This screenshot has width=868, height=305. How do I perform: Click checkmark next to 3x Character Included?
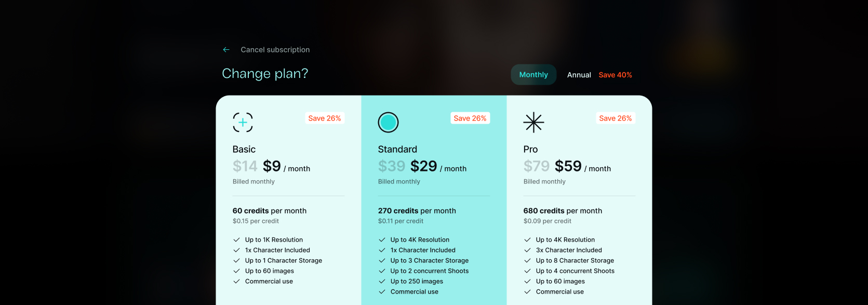click(527, 250)
